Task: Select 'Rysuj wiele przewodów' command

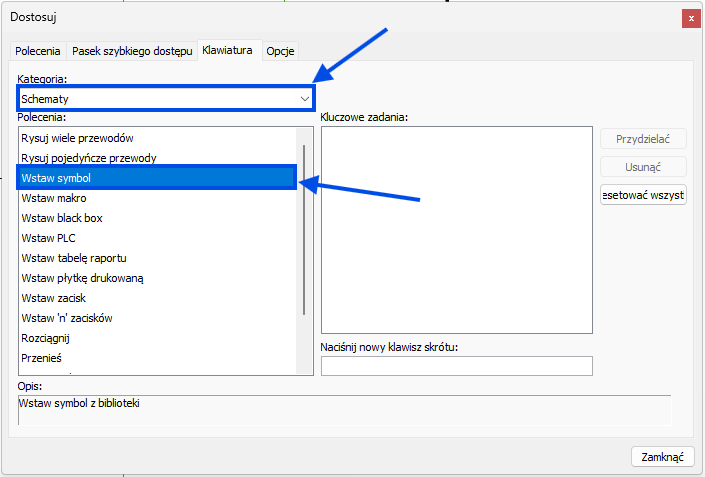Action: coord(77,138)
